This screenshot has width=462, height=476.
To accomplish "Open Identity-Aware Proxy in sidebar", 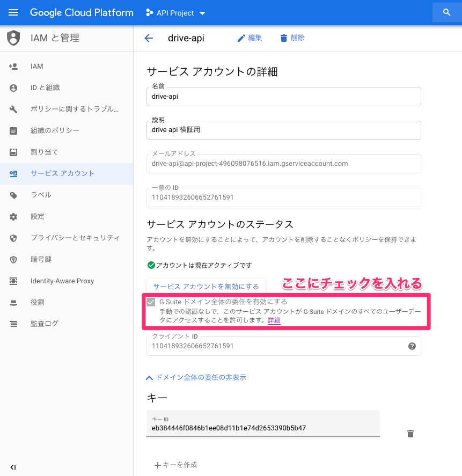I will click(x=67, y=281).
